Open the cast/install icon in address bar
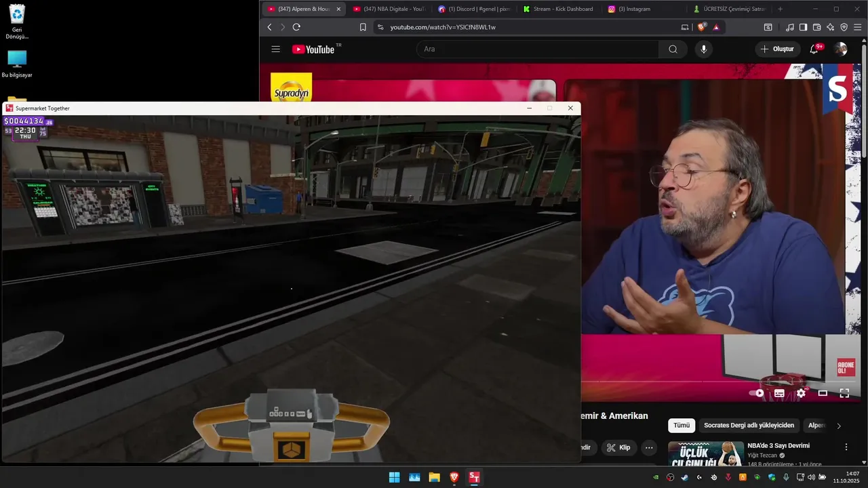The height and width of the screenshot is (488, 868). (x=685, y=27)
